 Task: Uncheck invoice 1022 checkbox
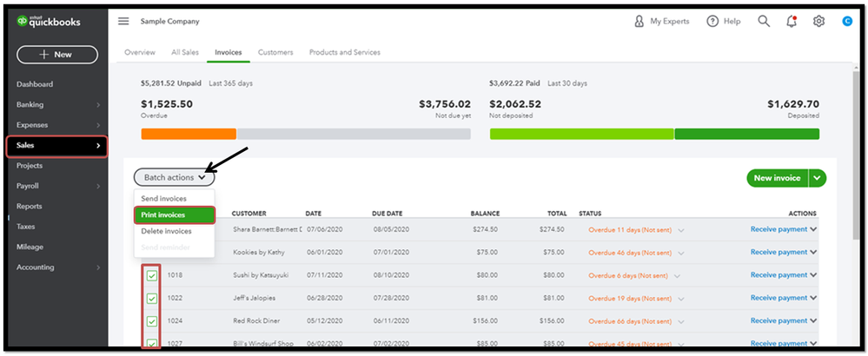(152, 298)
